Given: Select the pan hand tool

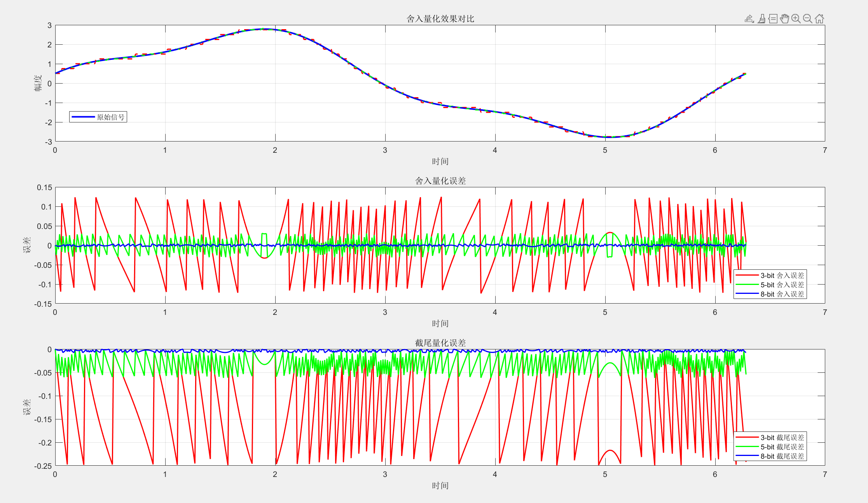Looking at the screenshot, I should (x=784, y=19).
